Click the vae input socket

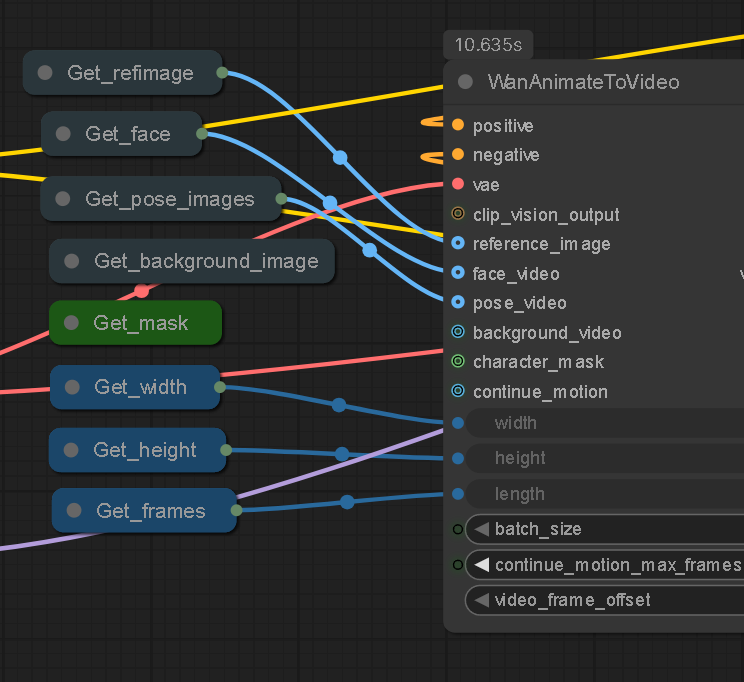(x=458, y=184)
